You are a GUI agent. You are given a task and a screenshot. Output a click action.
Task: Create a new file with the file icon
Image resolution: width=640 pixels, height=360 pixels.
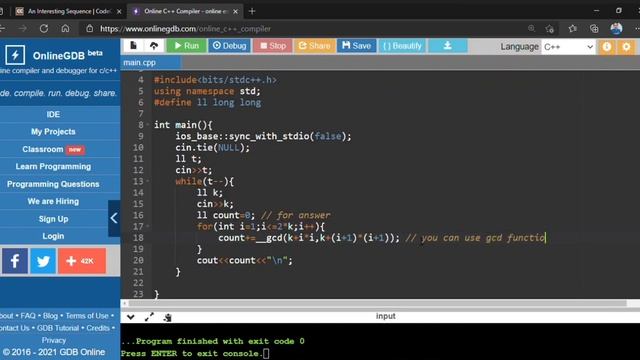click(133, 46)
